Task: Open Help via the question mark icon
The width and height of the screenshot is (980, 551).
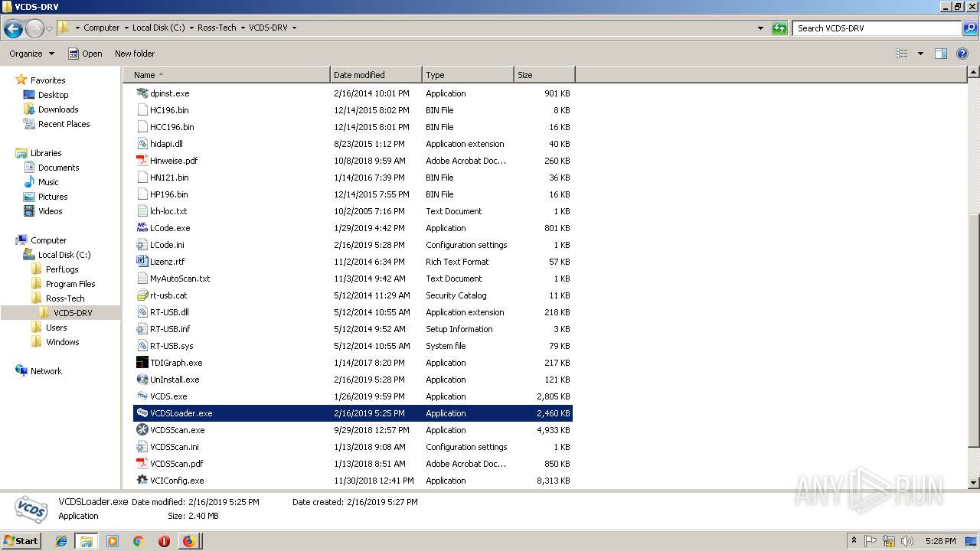Action: (x=962, y=54)
